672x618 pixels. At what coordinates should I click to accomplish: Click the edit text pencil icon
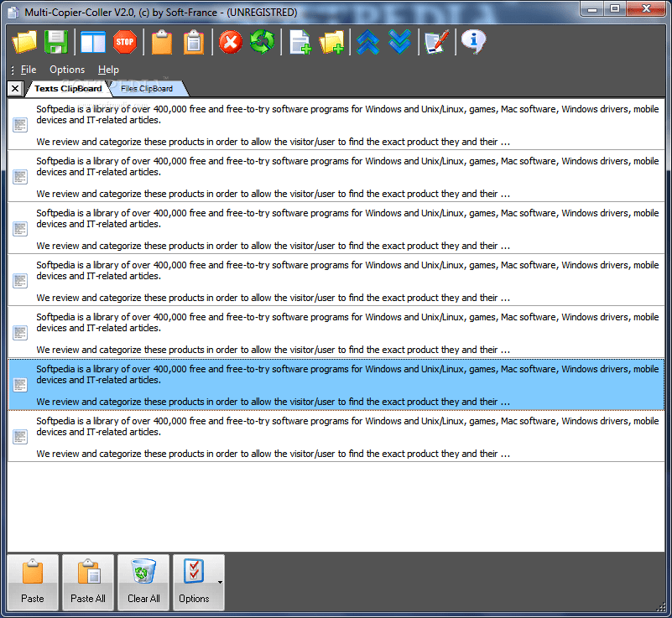pos(437,42)
